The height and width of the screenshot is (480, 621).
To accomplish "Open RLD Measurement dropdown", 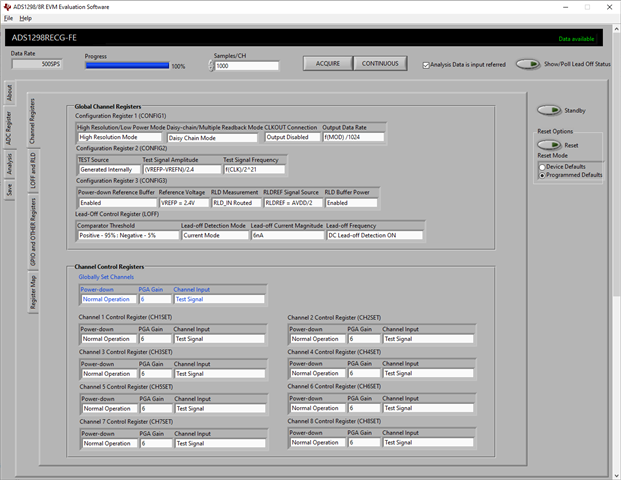I will 236,203.
